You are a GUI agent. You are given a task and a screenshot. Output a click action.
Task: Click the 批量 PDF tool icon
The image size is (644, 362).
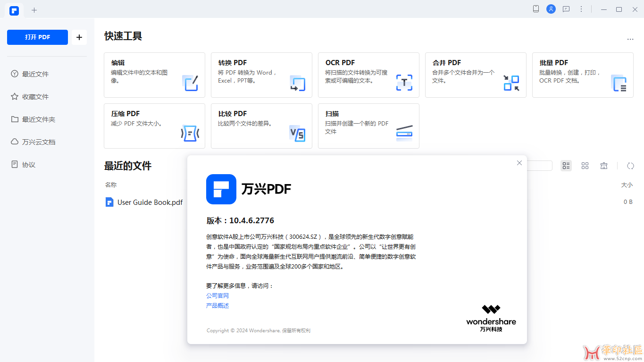coord(619,83)
